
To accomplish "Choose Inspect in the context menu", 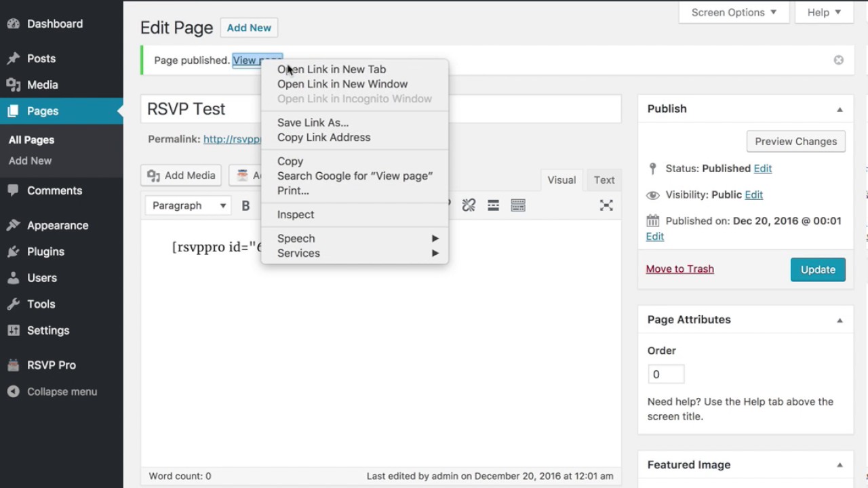I will [x=355, y=215].
